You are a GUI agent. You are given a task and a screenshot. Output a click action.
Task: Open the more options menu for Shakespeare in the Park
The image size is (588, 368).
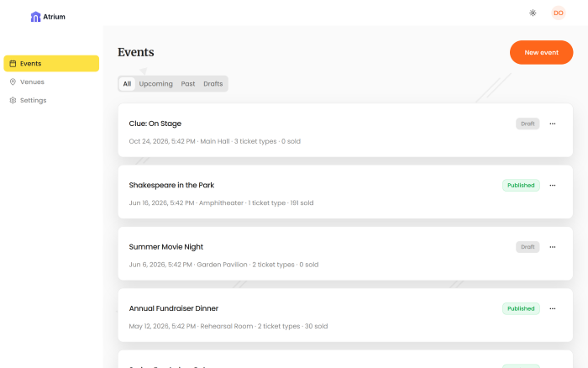[x=553, y=185]
